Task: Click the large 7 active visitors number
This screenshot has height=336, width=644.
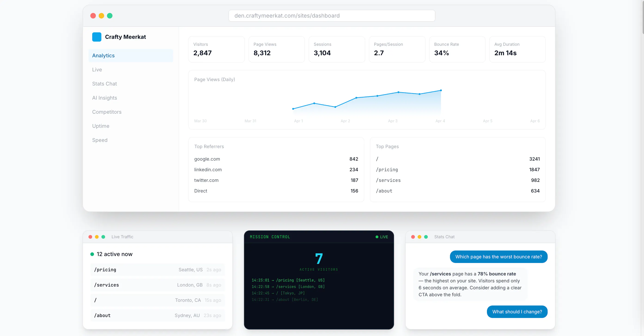Action: 319,259
